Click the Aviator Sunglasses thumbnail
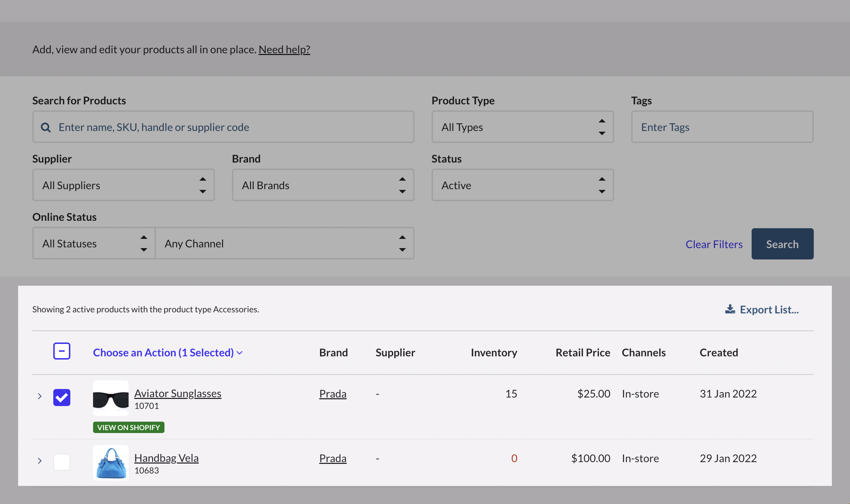This screenshot has height=504, width=850. click(111, 398)
